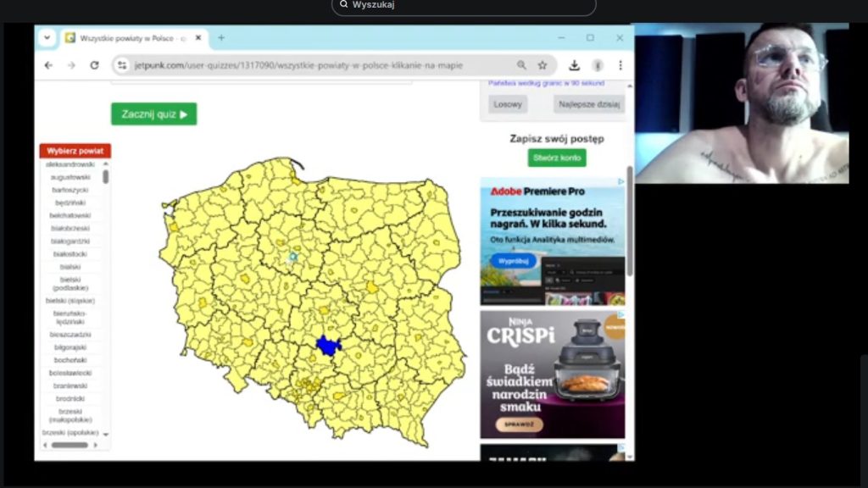
Task: Open the site information icon beside URL
Action: [x=122, y=65]
